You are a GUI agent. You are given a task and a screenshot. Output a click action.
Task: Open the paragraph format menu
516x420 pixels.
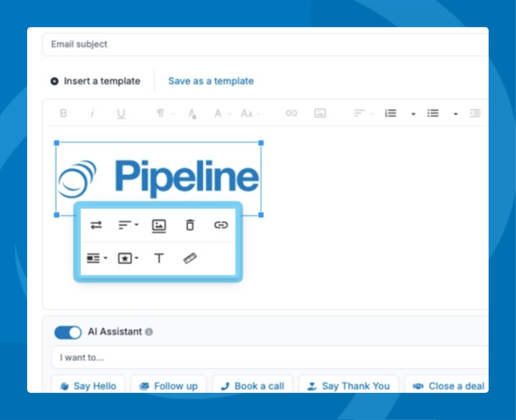pos(164,114)
